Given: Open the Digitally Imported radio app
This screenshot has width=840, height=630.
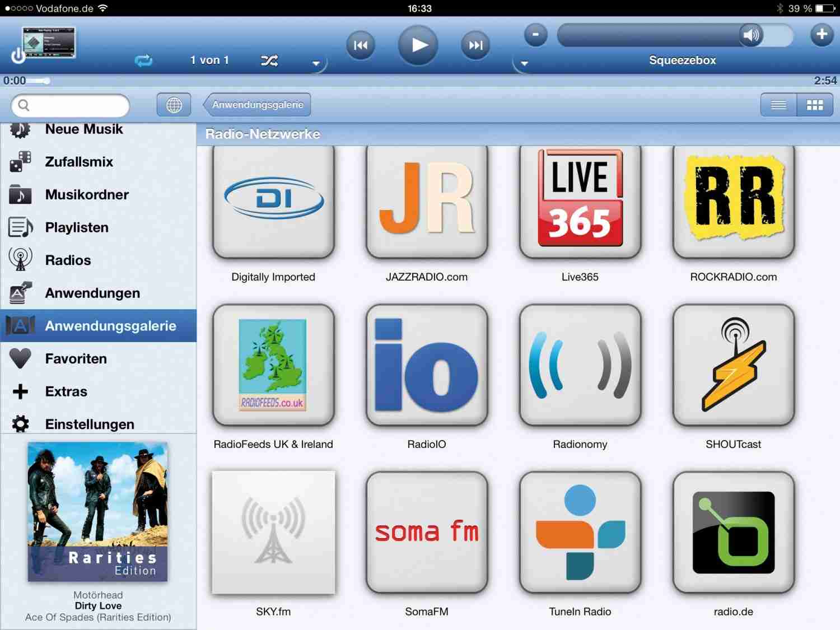Looking at the screenshot, I should click(273, 202).
